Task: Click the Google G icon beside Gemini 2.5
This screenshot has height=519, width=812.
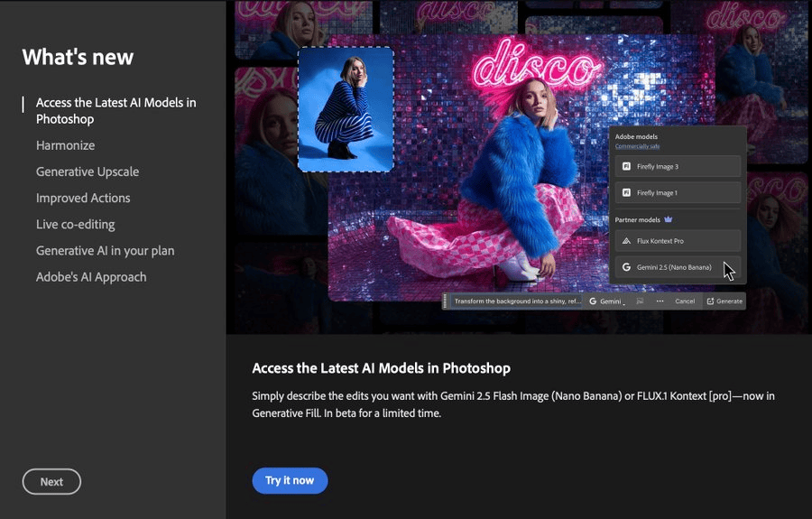Action: pyautogui.click(x=626, y=267)
